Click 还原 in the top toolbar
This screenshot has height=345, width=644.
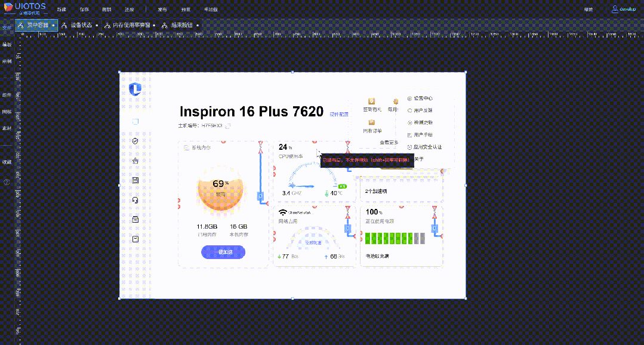pyautogui.click(x=129, y=10)
